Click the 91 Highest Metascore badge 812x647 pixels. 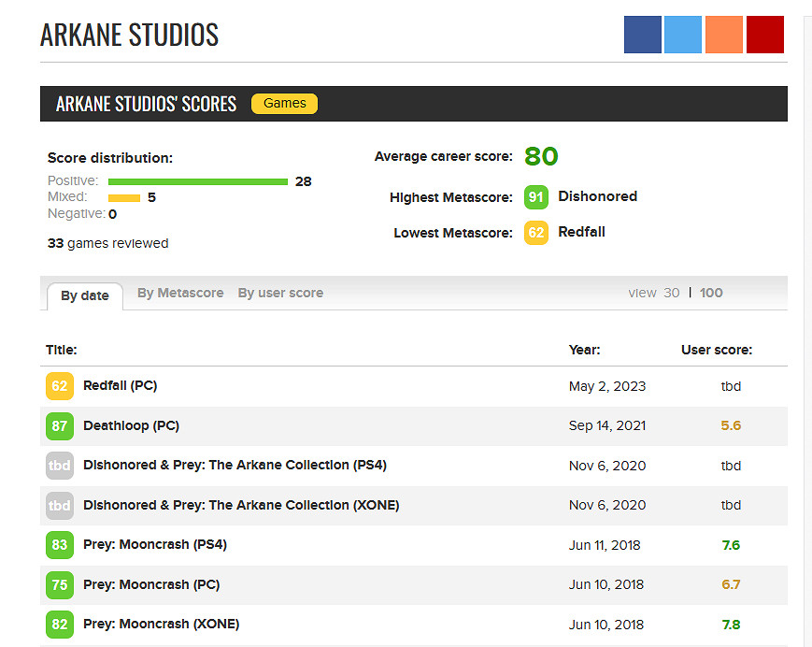536,197
